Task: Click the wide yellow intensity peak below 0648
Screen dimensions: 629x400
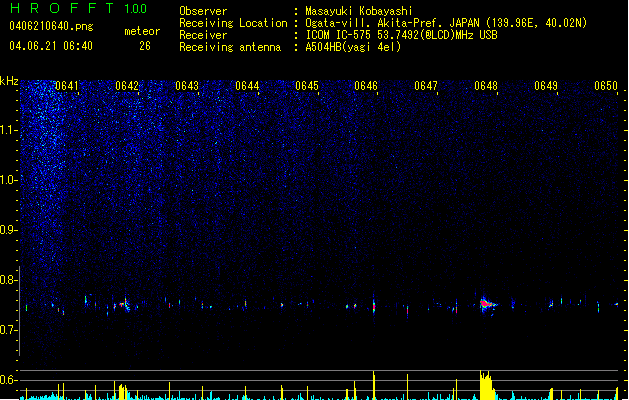Action: pos(487,385)
